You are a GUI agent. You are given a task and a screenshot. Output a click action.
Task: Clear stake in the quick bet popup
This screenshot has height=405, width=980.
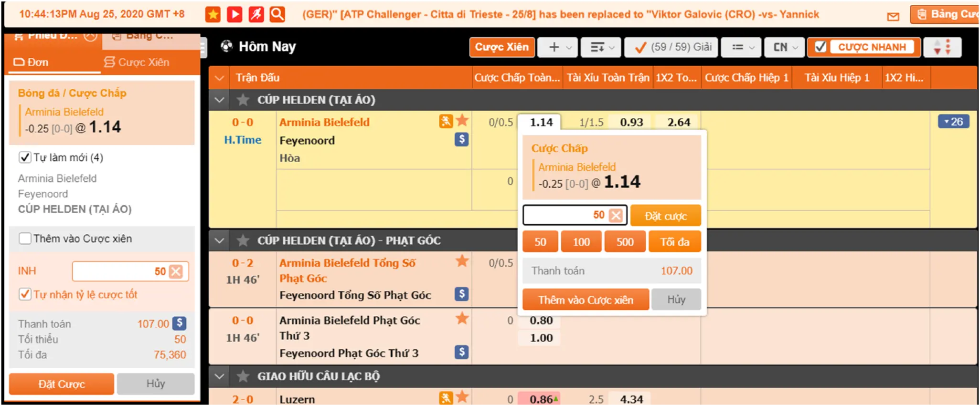[x=616, y=215]
